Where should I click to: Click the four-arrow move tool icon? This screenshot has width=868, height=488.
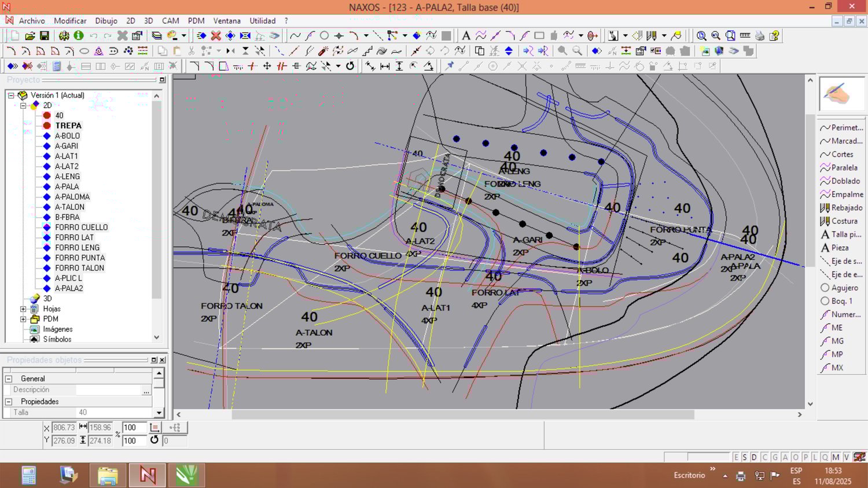[267, 66]
